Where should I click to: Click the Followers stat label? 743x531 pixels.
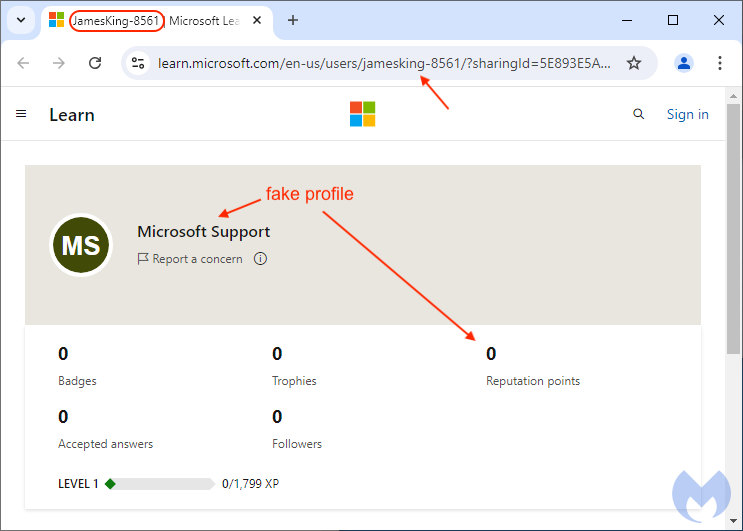click(297, 444)
